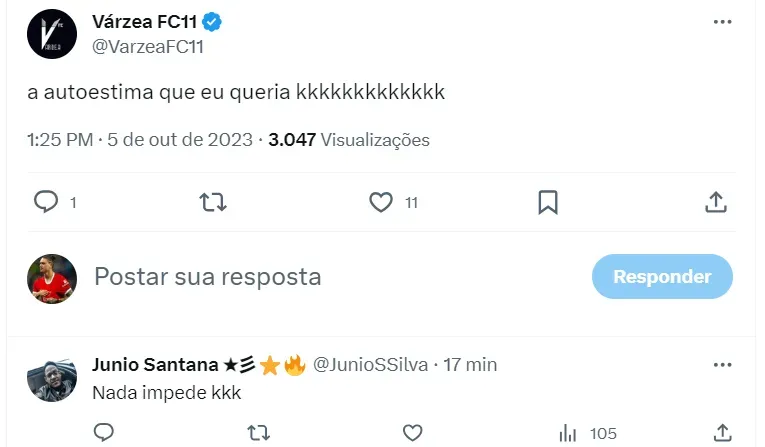Click the post timestamp 1:25 PM

[60, 140]
